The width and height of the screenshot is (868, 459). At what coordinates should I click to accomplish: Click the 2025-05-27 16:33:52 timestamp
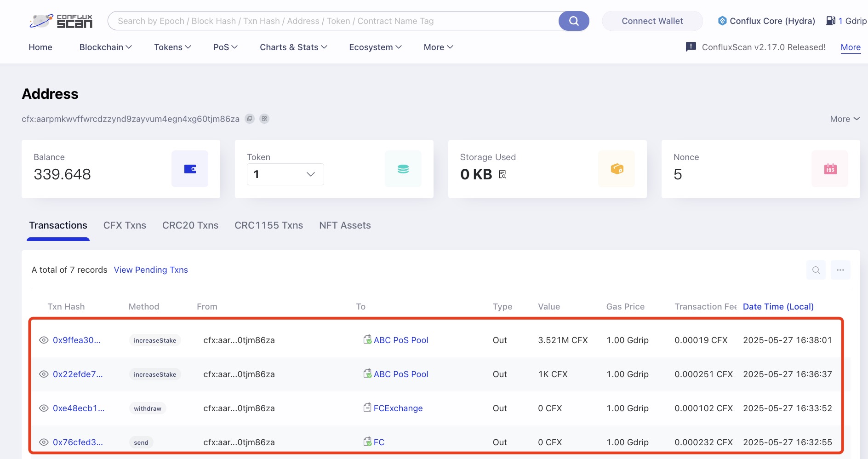point(788,408)
